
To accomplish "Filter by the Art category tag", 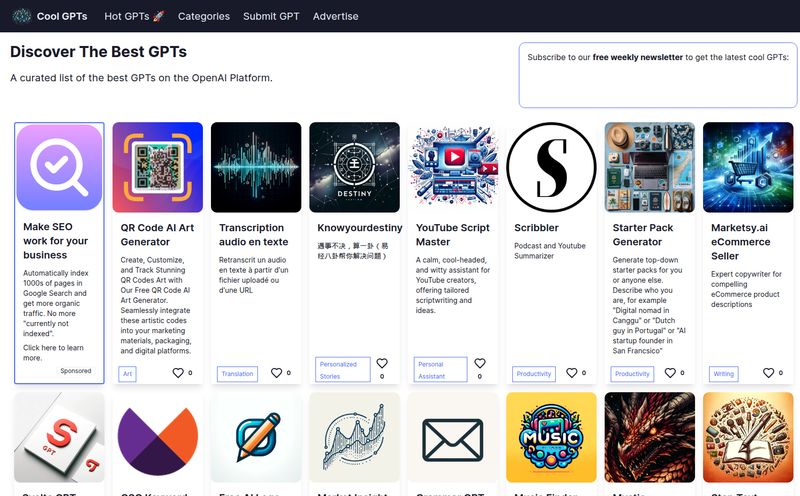I will point(128,374).
